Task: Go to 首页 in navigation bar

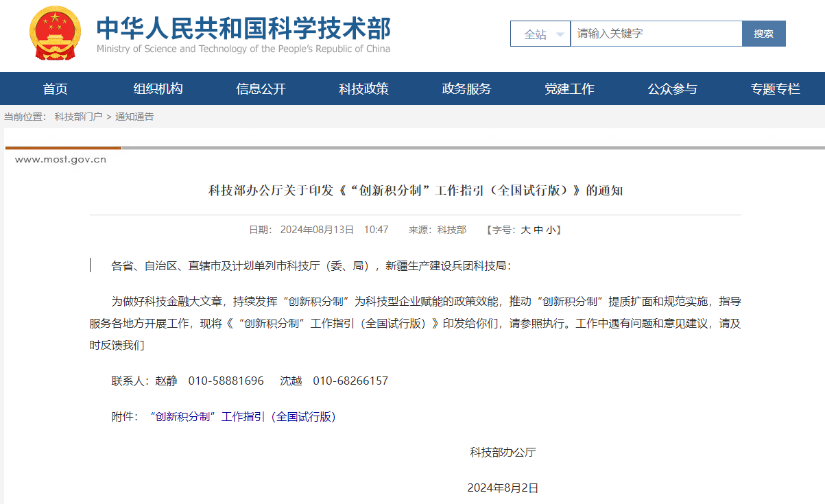Action: pyautogui.click(x=56, y=88)
